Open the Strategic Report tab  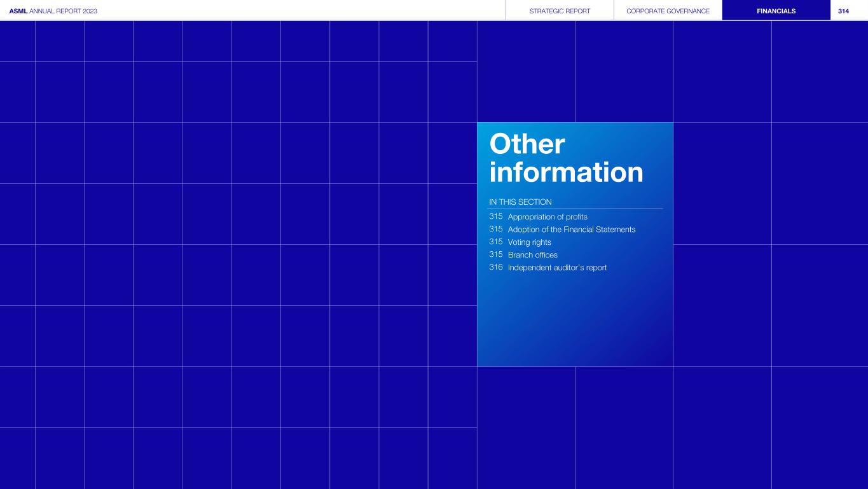pyautogui.click(x=560, y=11)
